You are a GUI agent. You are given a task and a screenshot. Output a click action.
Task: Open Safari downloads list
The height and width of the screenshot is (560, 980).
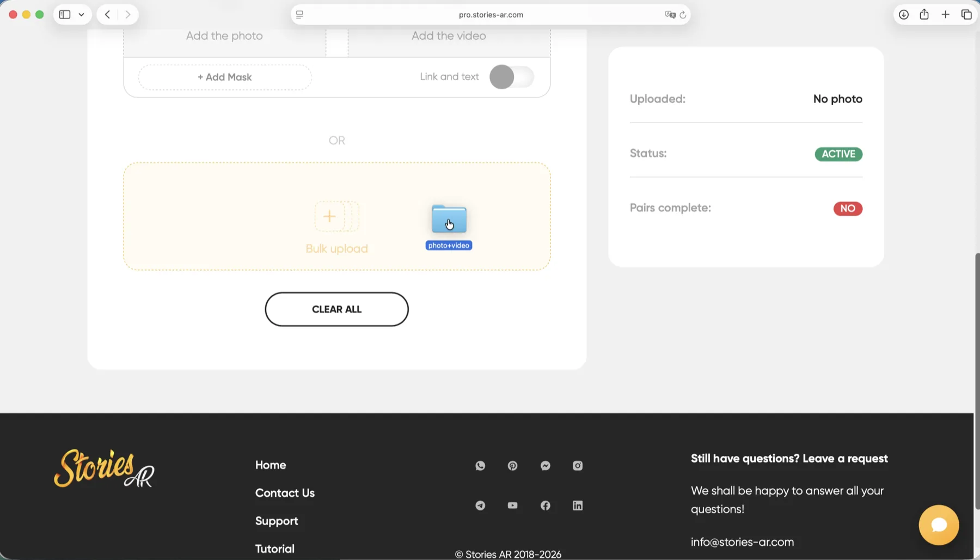[x=904, y=15]
